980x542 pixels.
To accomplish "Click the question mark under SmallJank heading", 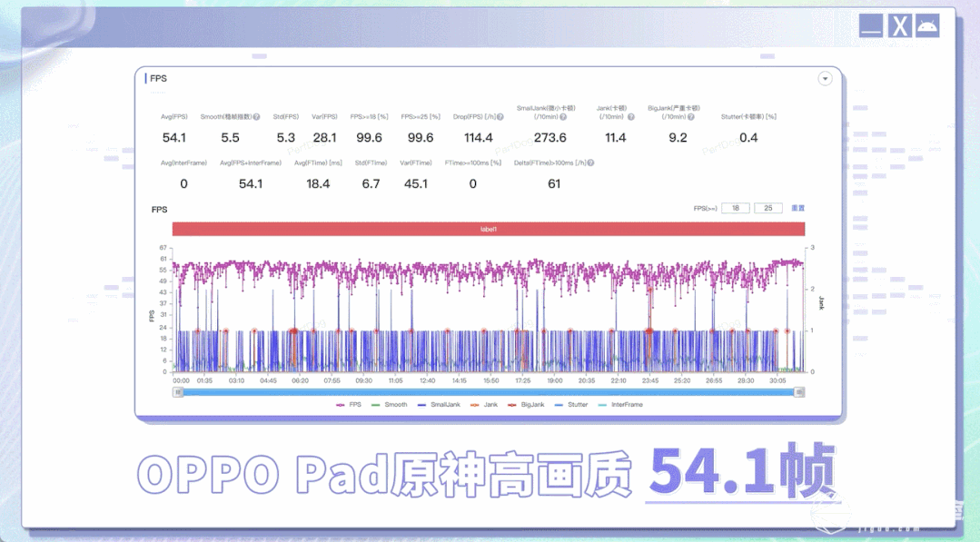I will pos(563,117).
